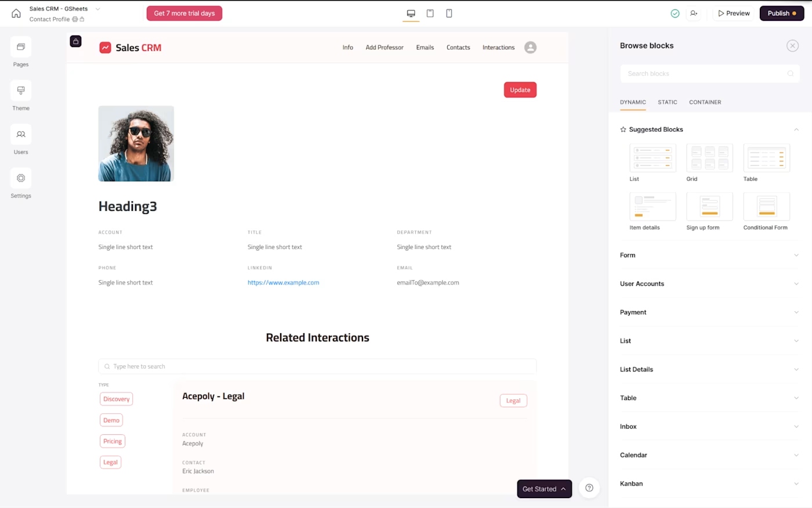Click the Search blocks input field
Screen dimensions: 812x508
point(705,74)
